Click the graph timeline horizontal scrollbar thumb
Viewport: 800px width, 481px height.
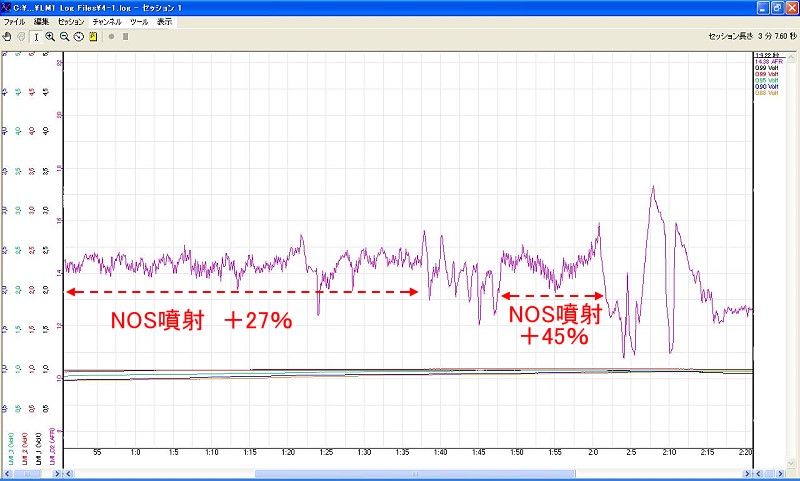pyautogui.click(x=415, y=474)
